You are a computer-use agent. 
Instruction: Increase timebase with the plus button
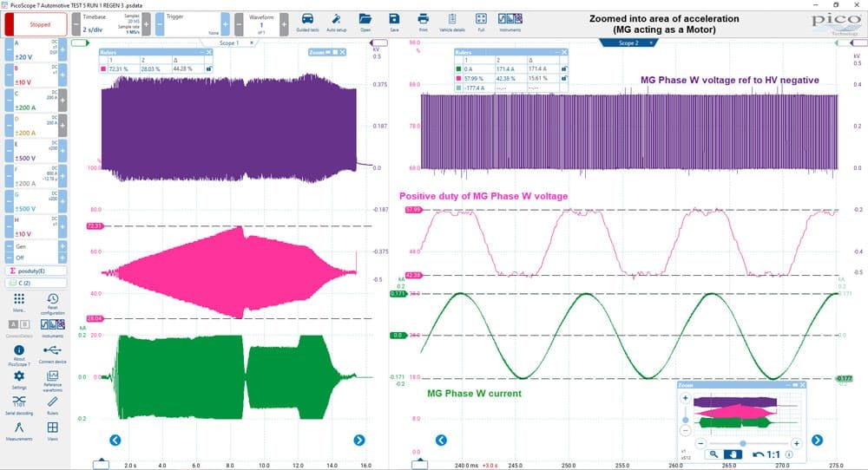click(146, 24)
